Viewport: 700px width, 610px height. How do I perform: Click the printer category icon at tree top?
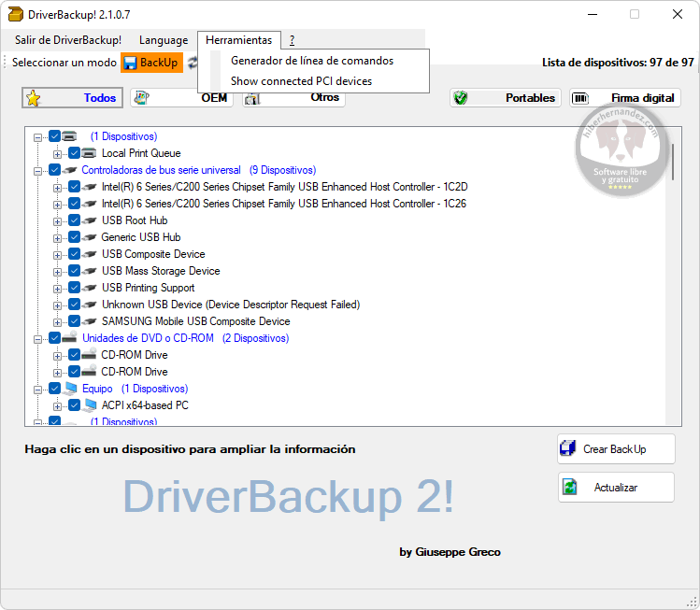(x=69, y=136)
